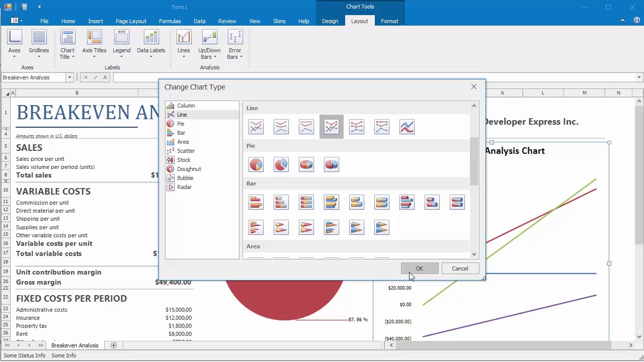
Task: Collapse the ribbon with up arrow
Action: (x=623, y=21)
